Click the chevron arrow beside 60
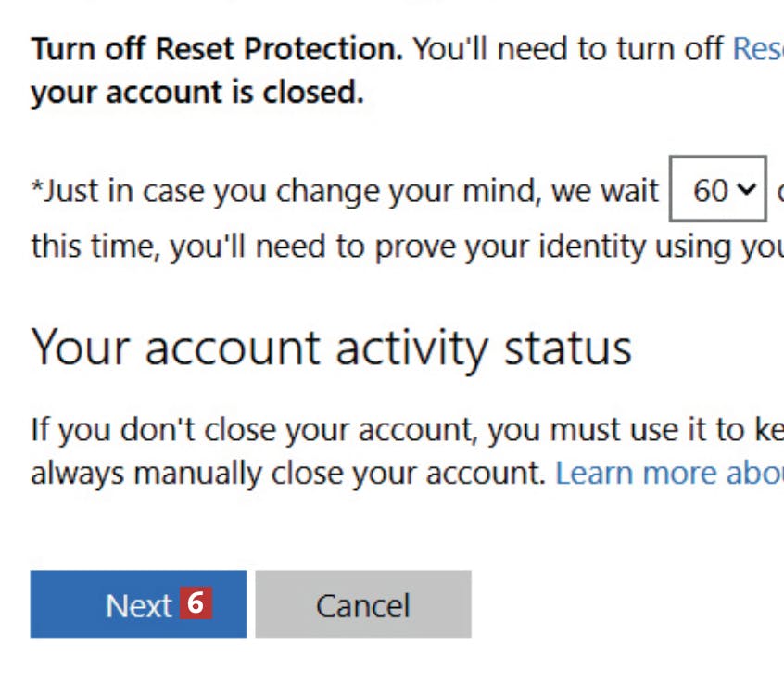Image resolution: width=784 pixels, height=684 pixels. [747, 190]
